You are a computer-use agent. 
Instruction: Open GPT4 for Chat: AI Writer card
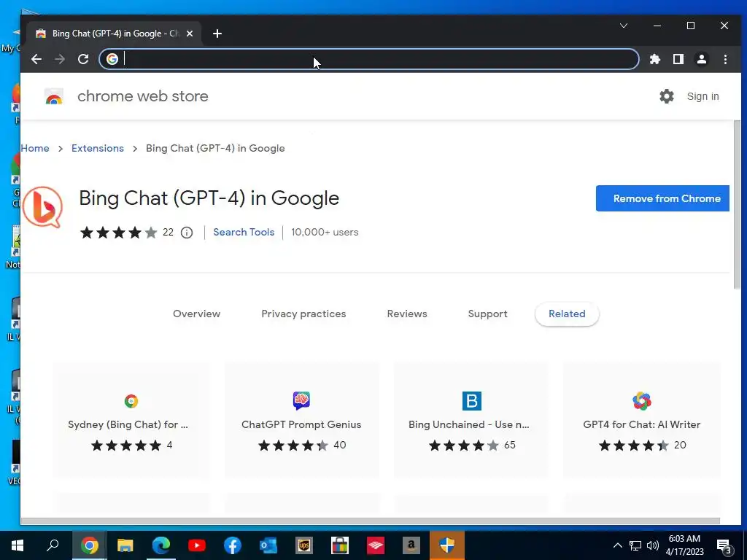tap(642, 420)
